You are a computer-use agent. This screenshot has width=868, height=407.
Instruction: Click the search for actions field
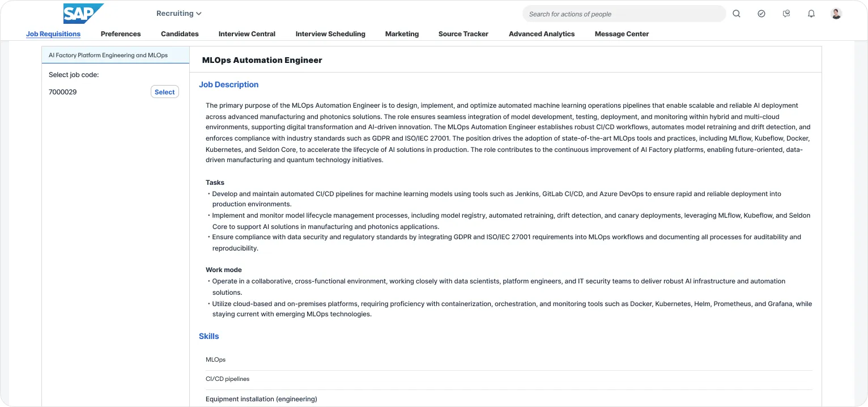pyautogui.click(x=623, y=14)
